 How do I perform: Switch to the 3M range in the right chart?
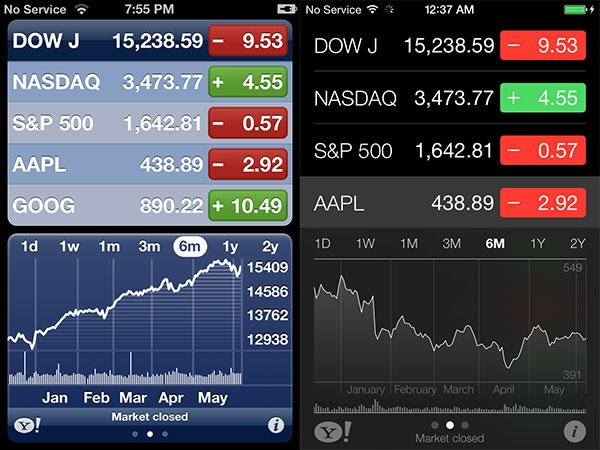[452, 243]
